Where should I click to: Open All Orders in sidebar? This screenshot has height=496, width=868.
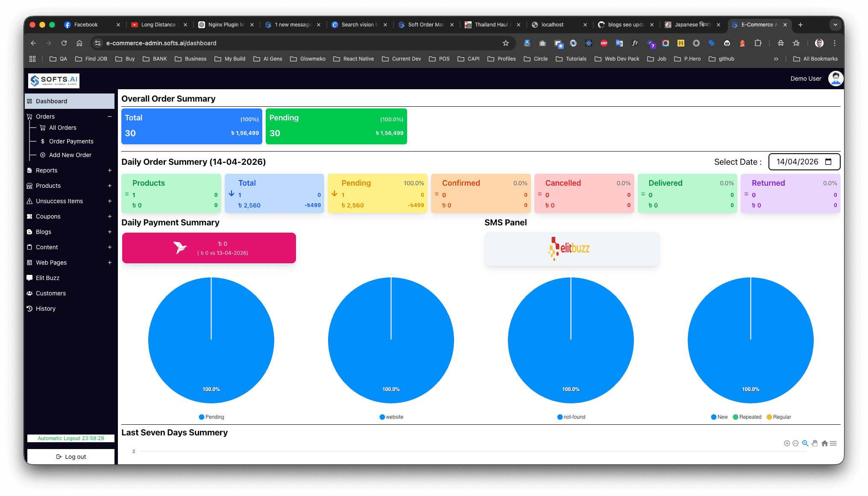click(62, 128)
